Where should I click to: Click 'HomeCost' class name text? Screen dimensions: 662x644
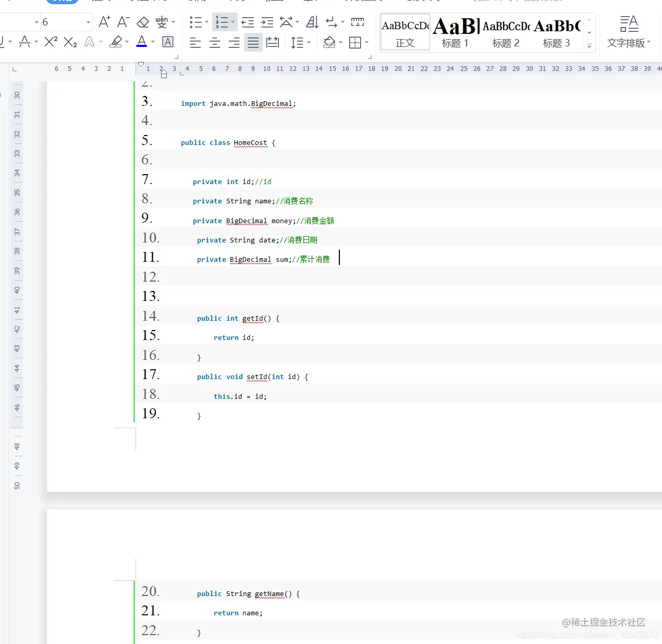click(250, 143)
